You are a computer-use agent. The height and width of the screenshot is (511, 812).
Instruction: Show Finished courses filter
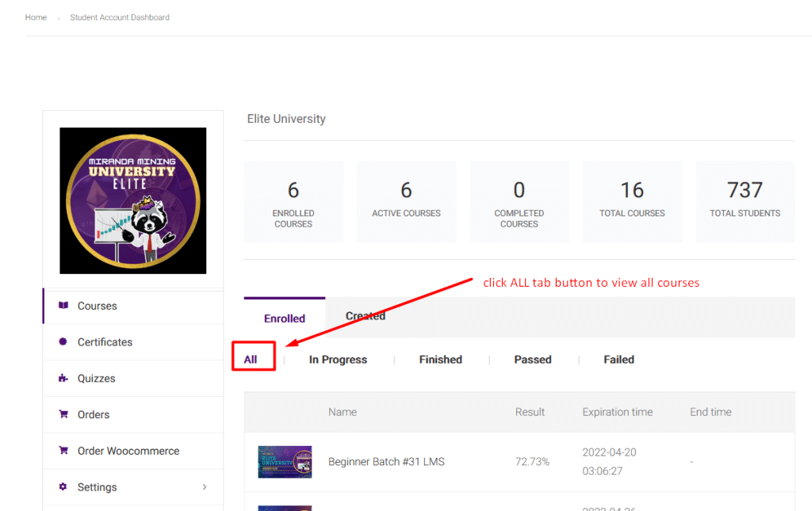(x=440, y=360)
